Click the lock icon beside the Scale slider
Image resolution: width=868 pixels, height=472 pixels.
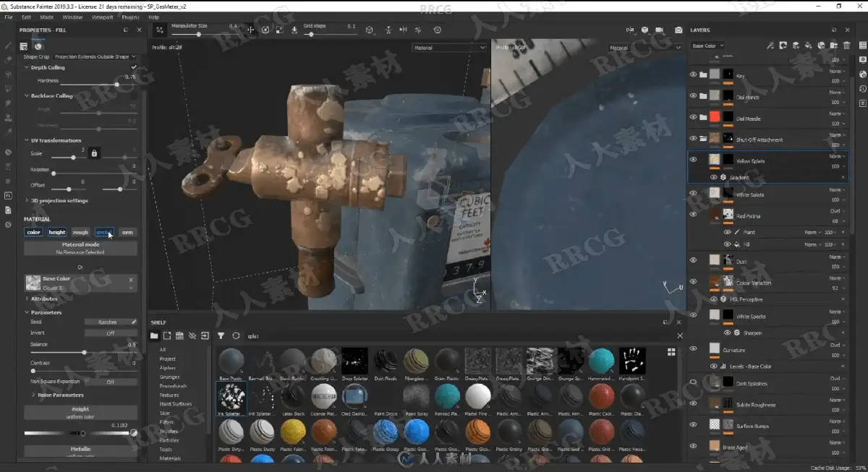[94, 153]
